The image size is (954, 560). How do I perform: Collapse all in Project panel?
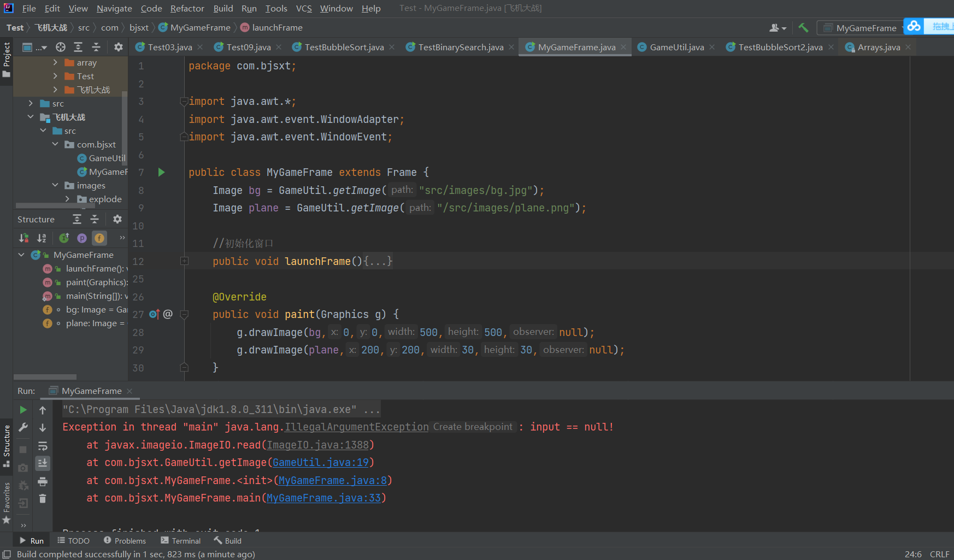pyautogui.click(x=96, y=47)
